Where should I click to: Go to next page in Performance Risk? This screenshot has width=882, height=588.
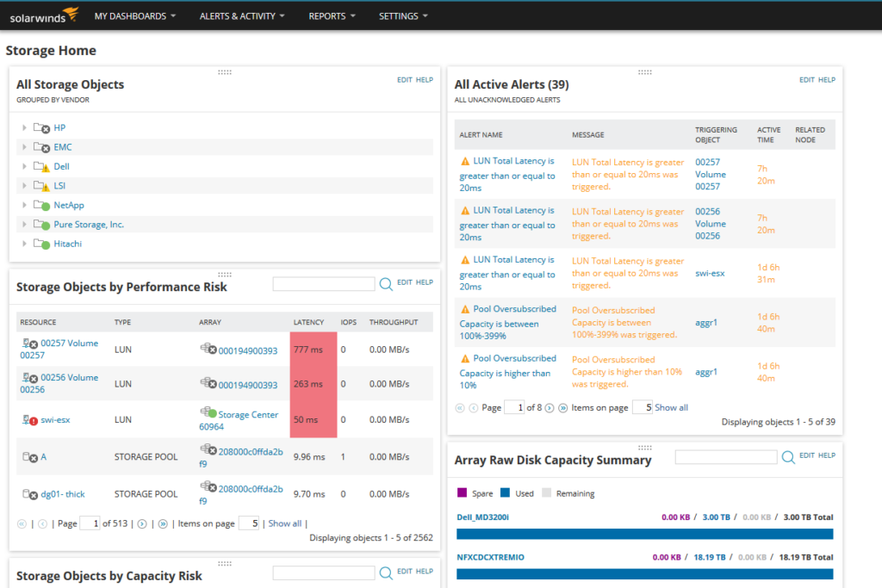(x=142, y=524)
